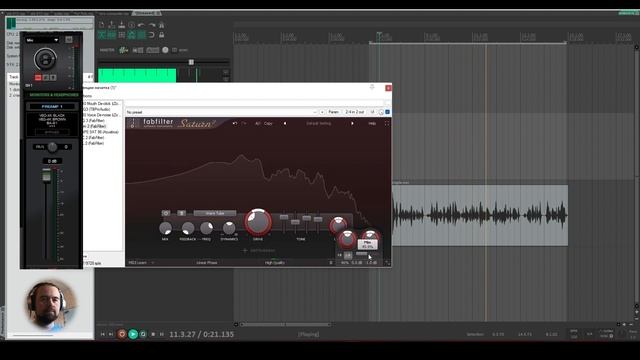Toggle auto-crossfade in REAPER toolbar

click(x=102, y=35)
